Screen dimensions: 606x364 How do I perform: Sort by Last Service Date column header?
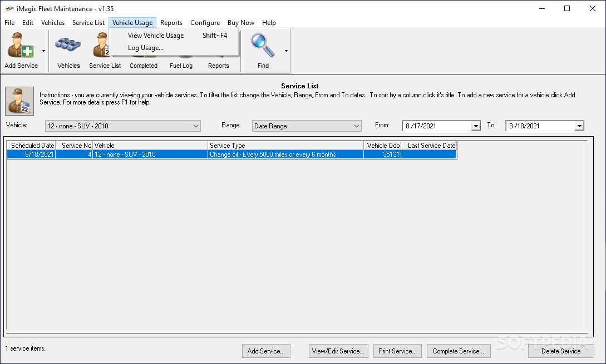pyautogui.click(x=429, y=146)
